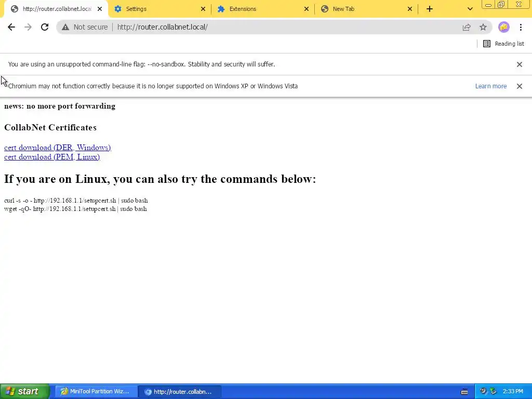The height and width of the screenshot is (399, 532).
Task: Click the wget setupcert.sh command text
Action: pyautogui.click(x=75, y=209)
